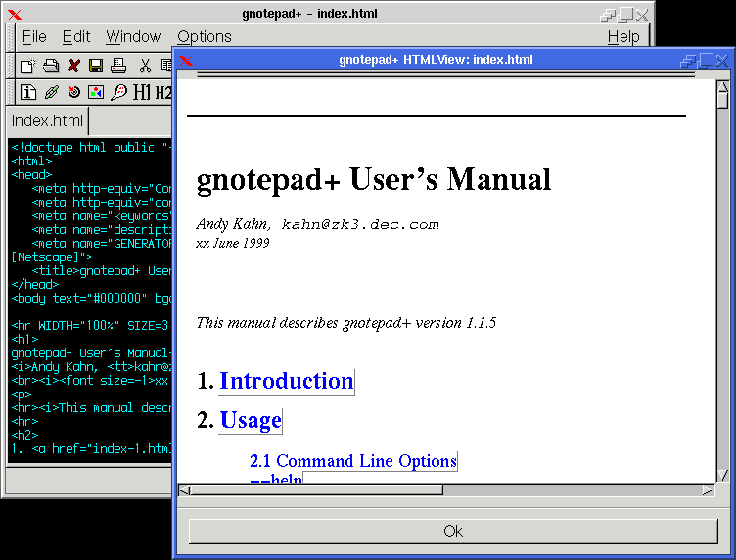Click the magnifier icon in HTML toolbar
The image size is (736, 560).
click(x=118, y=92)
